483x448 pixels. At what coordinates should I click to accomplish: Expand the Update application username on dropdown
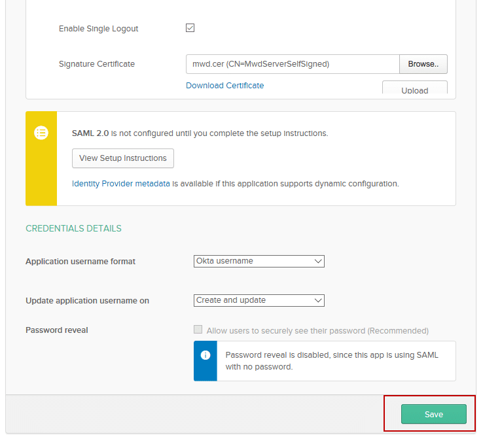(x=259, y=300)
